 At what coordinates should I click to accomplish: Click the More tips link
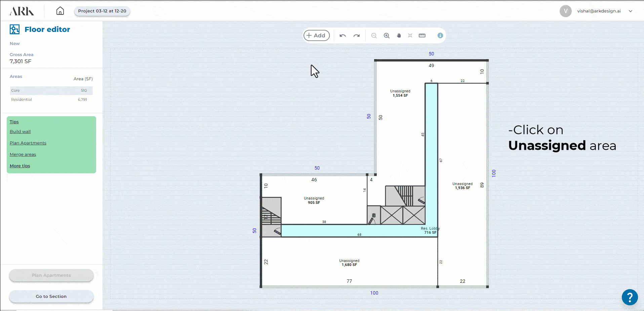tap(20, 166)
